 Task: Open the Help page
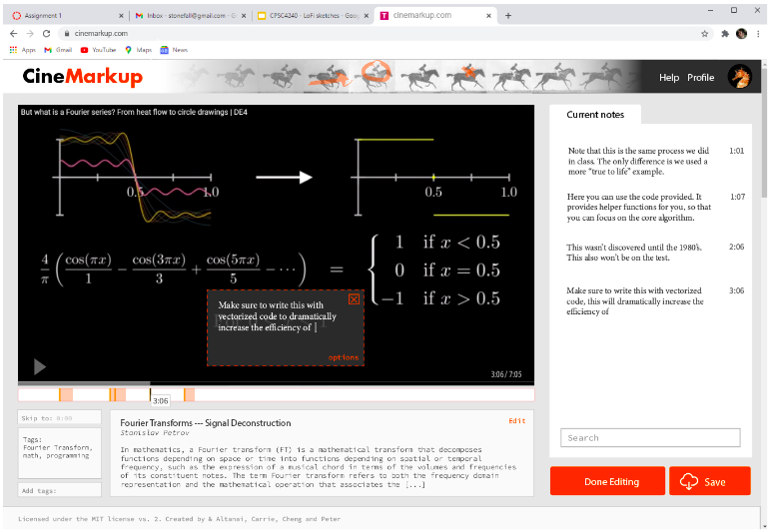click(x=669, y=78)
